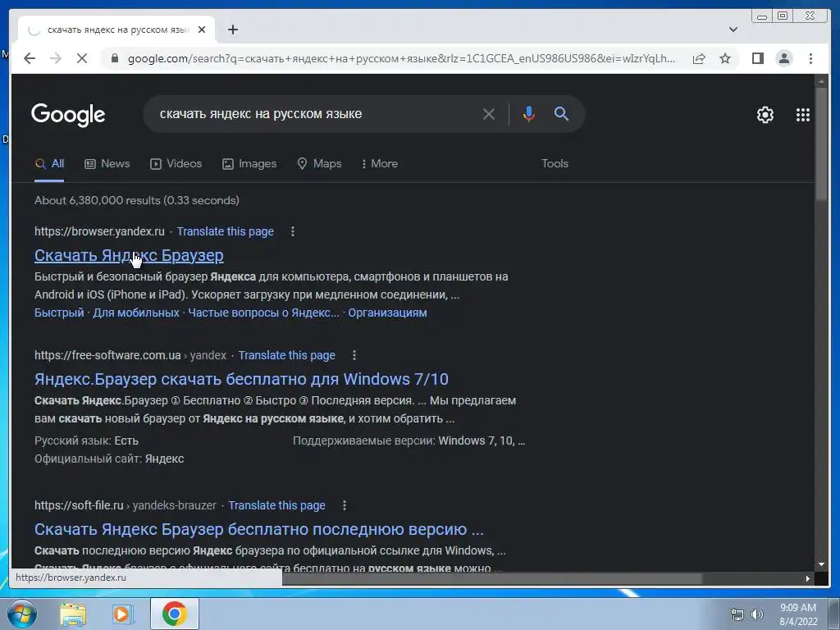Switch to the Videos tab

176,164
